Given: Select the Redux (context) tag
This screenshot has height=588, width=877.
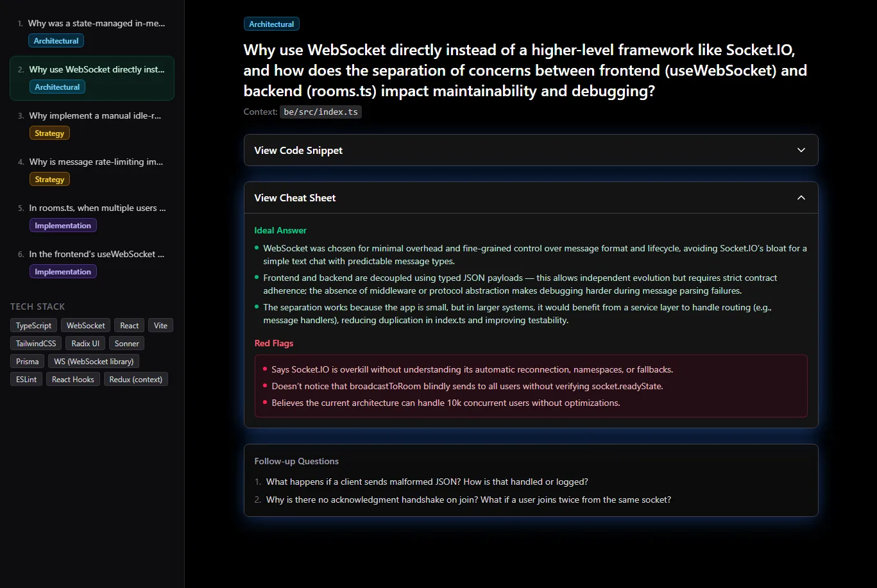Looking at the screenshot, I should (135, 380).
